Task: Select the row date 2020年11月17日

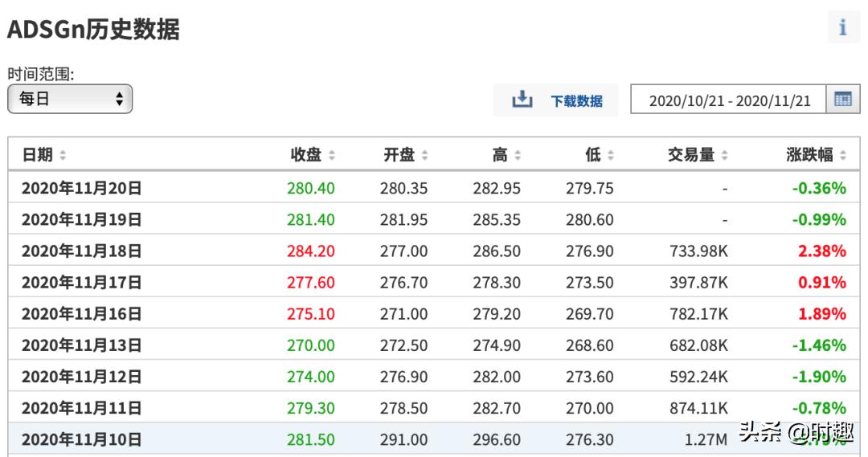Action: [81, 283]
